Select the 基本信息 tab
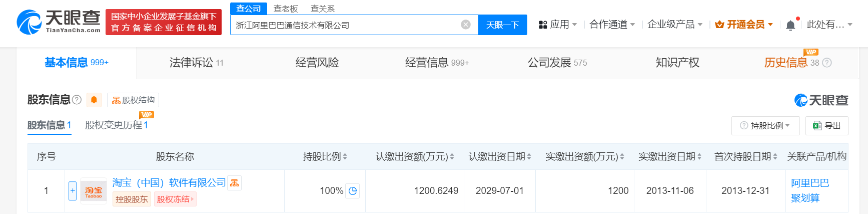The image size is (868, 214). pos(77,63)
